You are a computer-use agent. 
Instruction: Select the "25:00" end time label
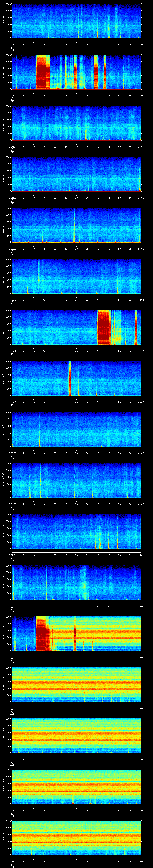pyautogui.click(x=141, y=147)
